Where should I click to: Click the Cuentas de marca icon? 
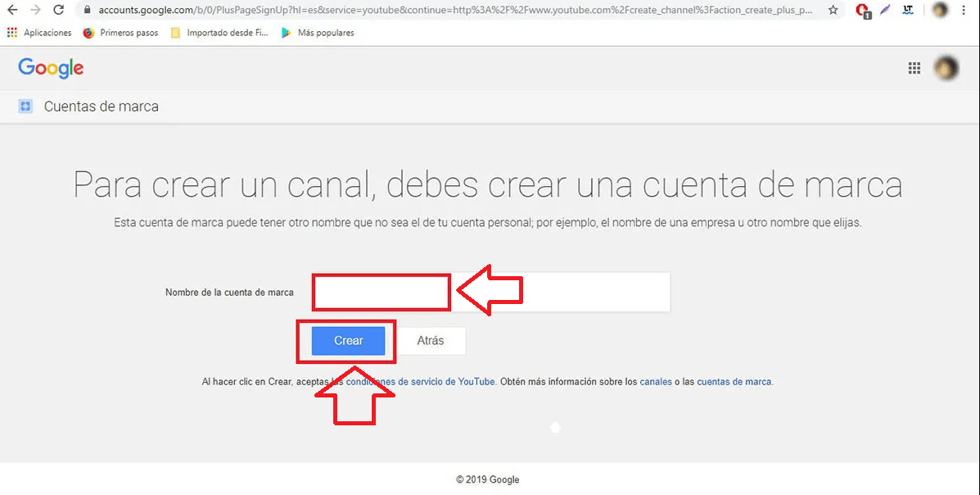click(x=25, y=107)
